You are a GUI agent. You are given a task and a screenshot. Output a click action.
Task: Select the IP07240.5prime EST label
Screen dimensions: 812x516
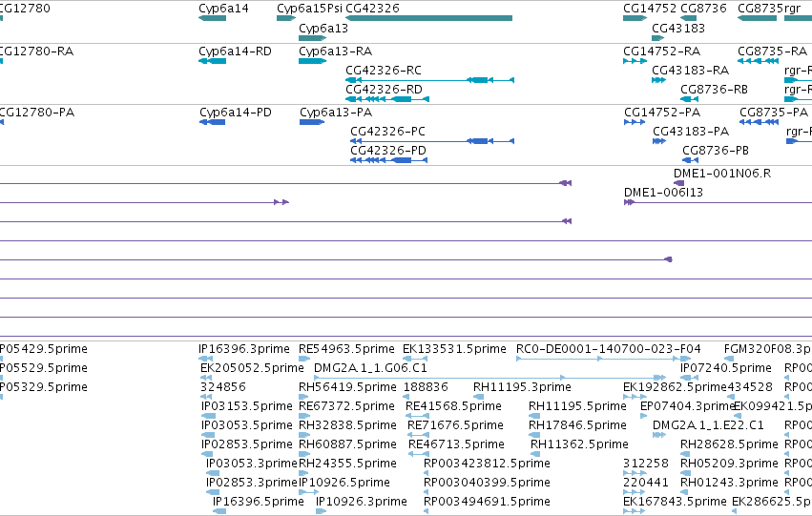click(726, 368)
